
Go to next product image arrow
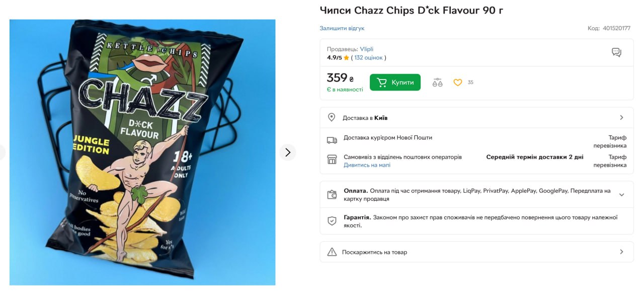[x=288, y=152]
